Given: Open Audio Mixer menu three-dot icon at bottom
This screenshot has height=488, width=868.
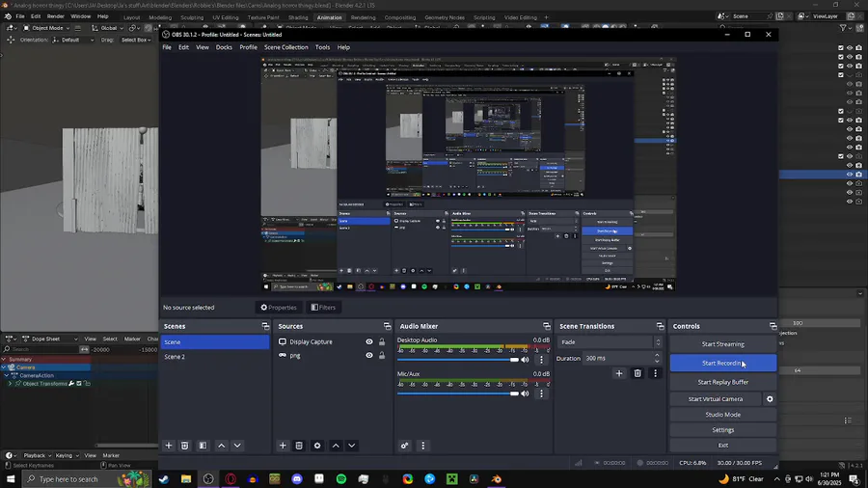Looking at the screenshot, I should (x=423, y=446).
